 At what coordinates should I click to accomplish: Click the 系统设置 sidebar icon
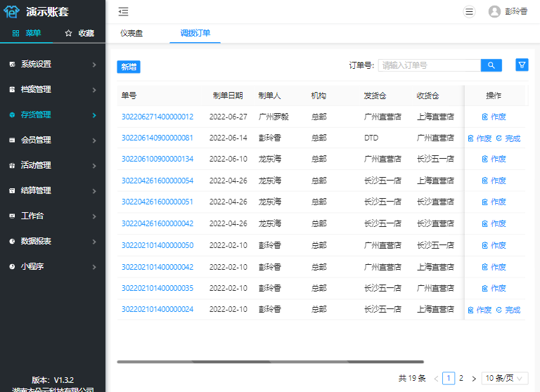click(13, 65)
